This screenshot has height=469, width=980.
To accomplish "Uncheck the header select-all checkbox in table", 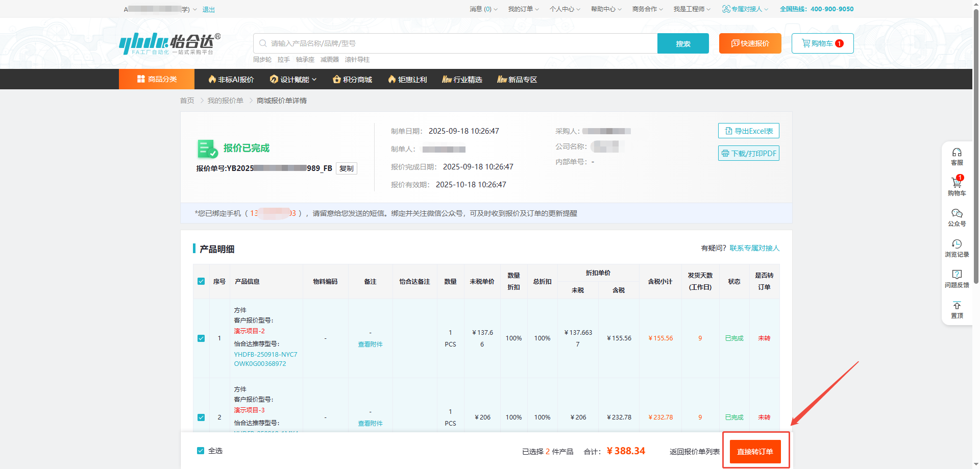I will click(201, 281).
